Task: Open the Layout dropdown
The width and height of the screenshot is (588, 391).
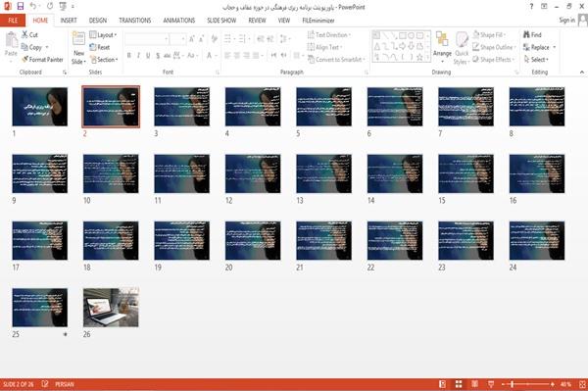Action: pyautogui.click(x=103, y=35)
